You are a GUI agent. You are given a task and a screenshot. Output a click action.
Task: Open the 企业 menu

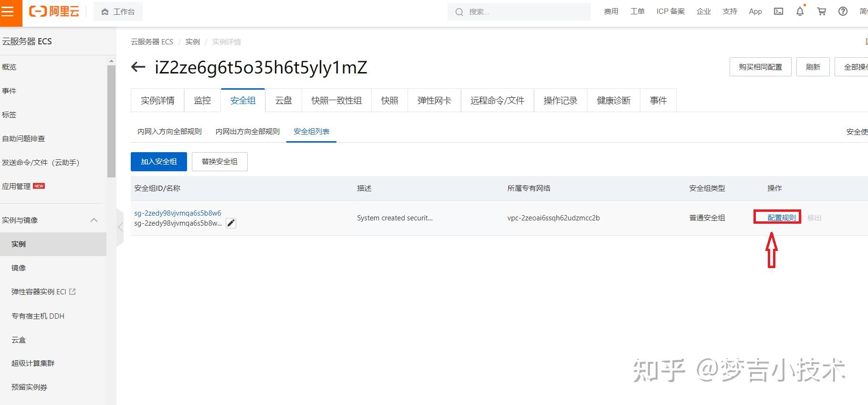click(x=703, y=11)
